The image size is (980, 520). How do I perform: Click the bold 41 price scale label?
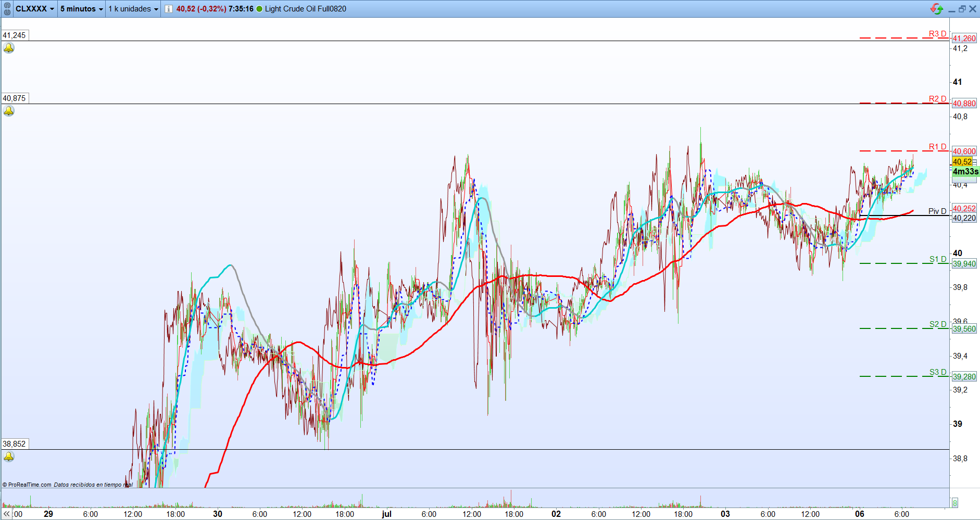click(x=958, y=82)
